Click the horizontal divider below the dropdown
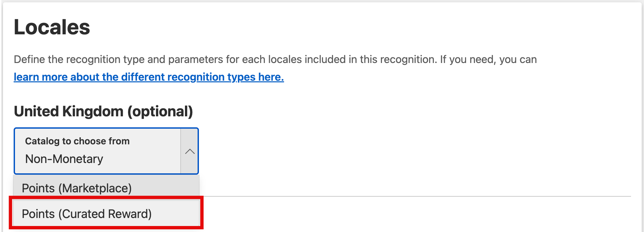This screenshot has height=232, width=644. 399,196
